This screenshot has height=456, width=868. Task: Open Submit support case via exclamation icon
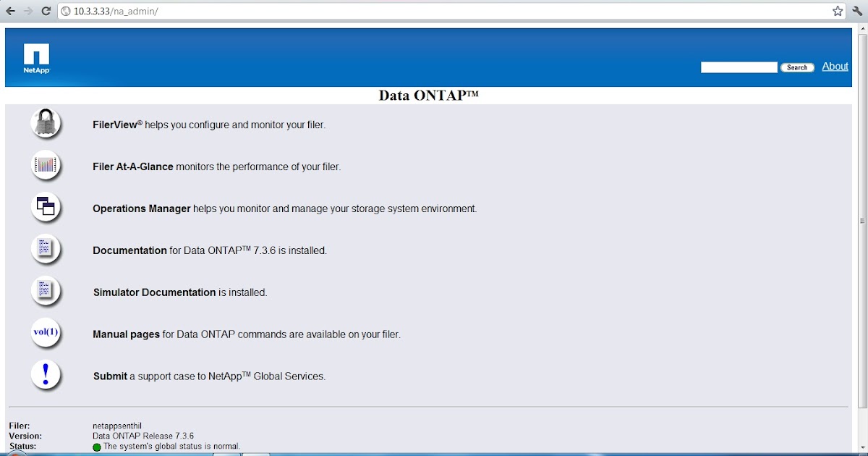46,374
